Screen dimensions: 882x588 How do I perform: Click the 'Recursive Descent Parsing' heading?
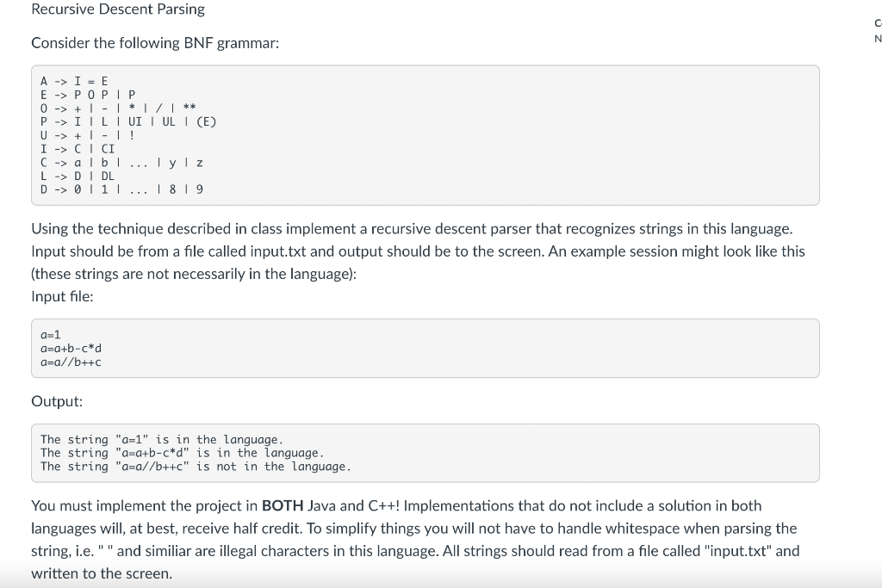pos(118,9)
